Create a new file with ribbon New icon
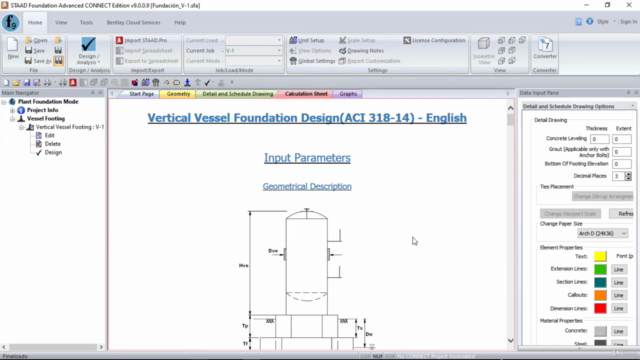 point(13,49)
